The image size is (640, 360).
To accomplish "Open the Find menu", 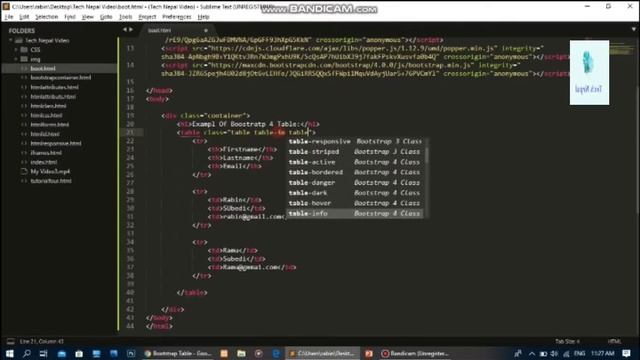I will pyautogui.click(x=70, y=17).
